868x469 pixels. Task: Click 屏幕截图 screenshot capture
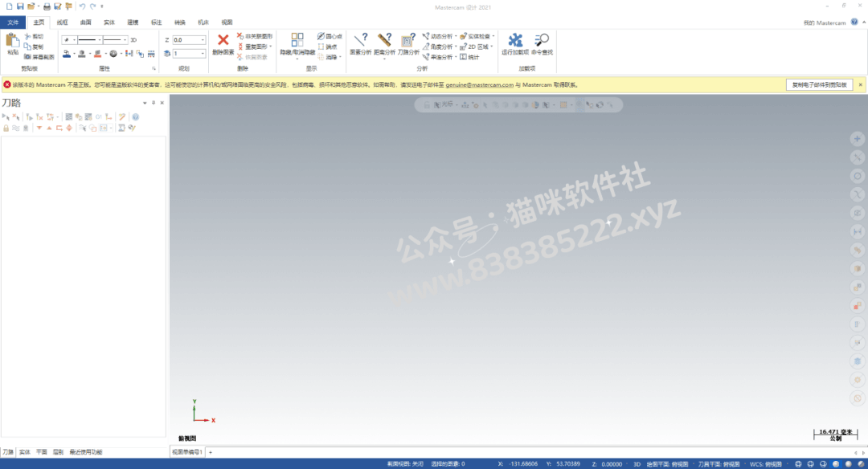point(39,57)
